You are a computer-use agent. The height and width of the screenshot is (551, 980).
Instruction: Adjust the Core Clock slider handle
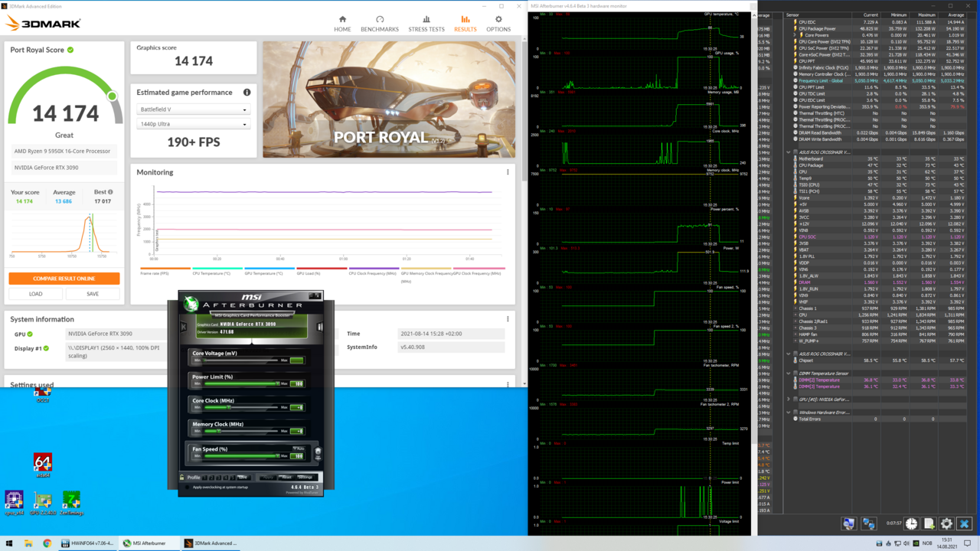pos(229,407)
